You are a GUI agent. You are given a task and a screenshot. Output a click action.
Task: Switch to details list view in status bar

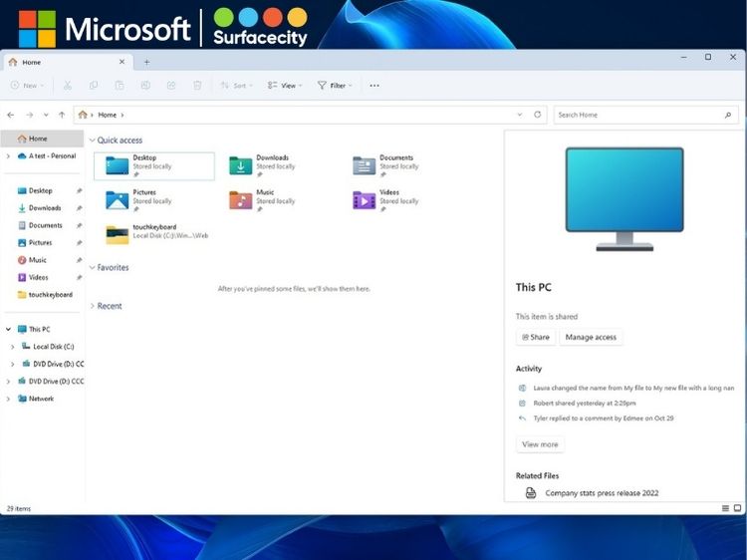coord(724,508)
